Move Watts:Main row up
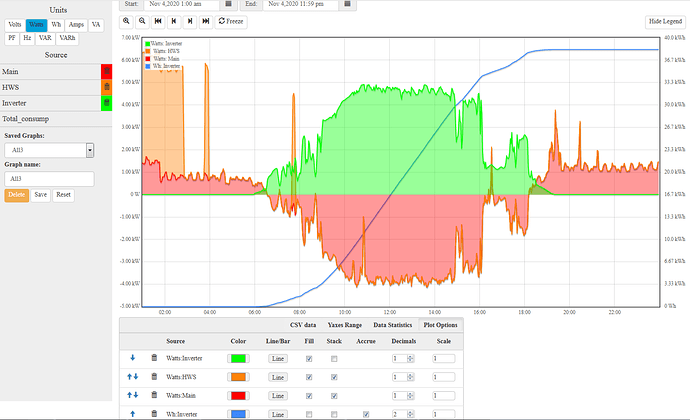The width and height of the screenshot is (690, 420). pos(129,395)
